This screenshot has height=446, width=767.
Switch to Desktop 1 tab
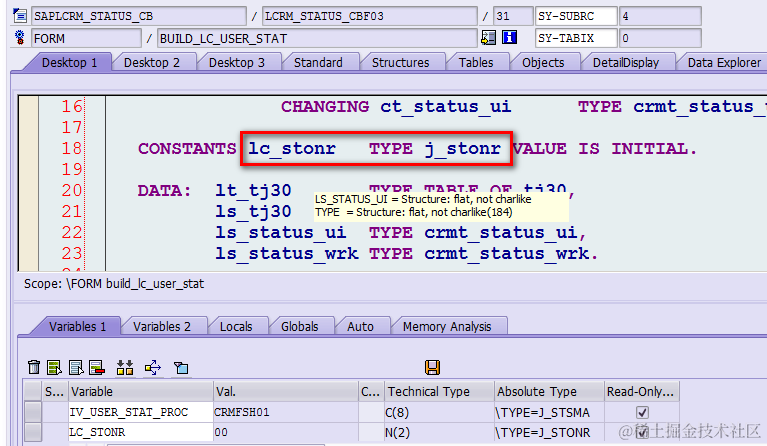tap(69, 63)
